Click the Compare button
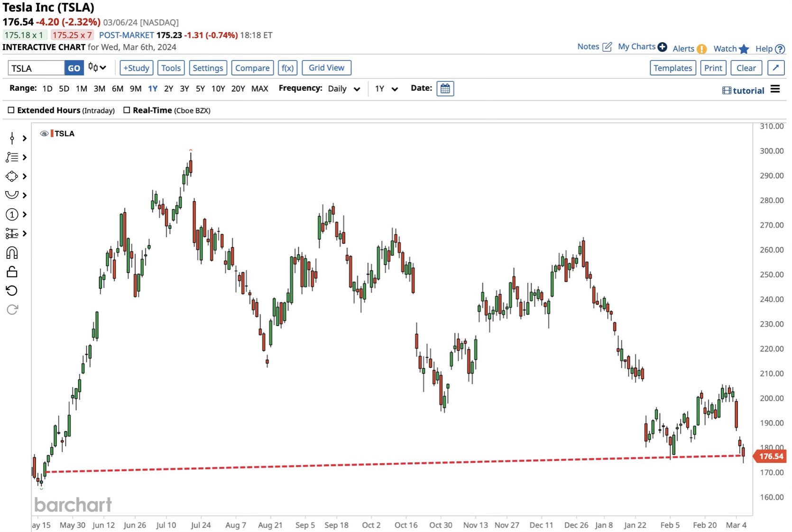Viewport: 792px width, 532px height. (252, 68)
